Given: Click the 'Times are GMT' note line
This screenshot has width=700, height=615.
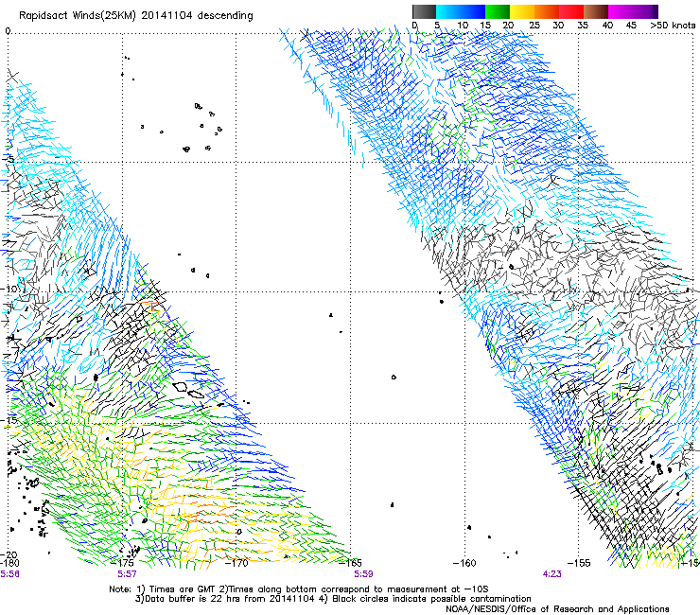Looking at the screenshot, I should (x=299, y=589).
